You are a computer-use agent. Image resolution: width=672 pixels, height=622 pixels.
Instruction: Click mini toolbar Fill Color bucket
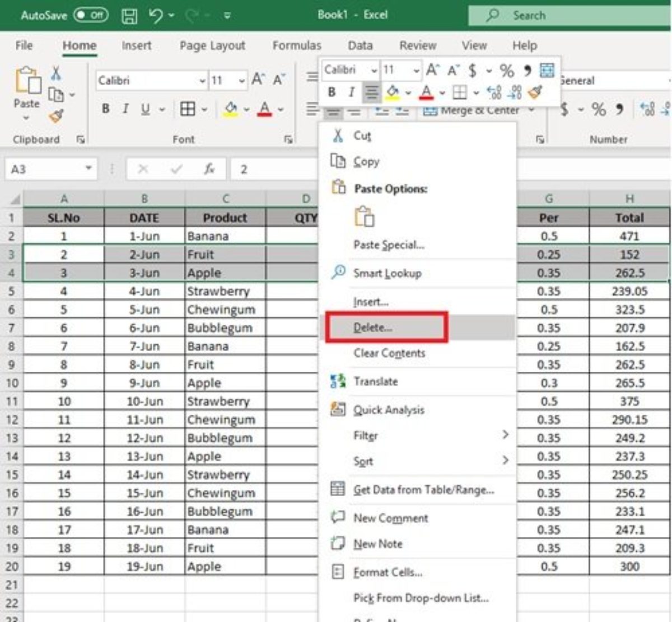point(393,92)
